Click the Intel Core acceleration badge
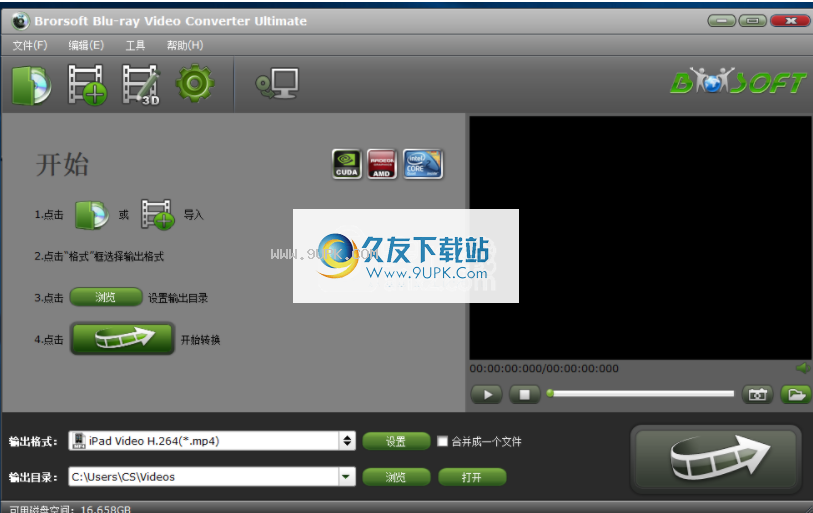This screenshot has height=513, width=813. (423, 164)
